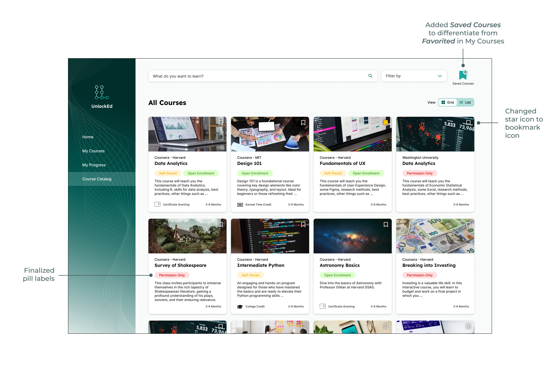This screenshot has height=392, width=560.
Task: Click Permission Only pill on Breaking into Investing
Action: tap(420, 275)
